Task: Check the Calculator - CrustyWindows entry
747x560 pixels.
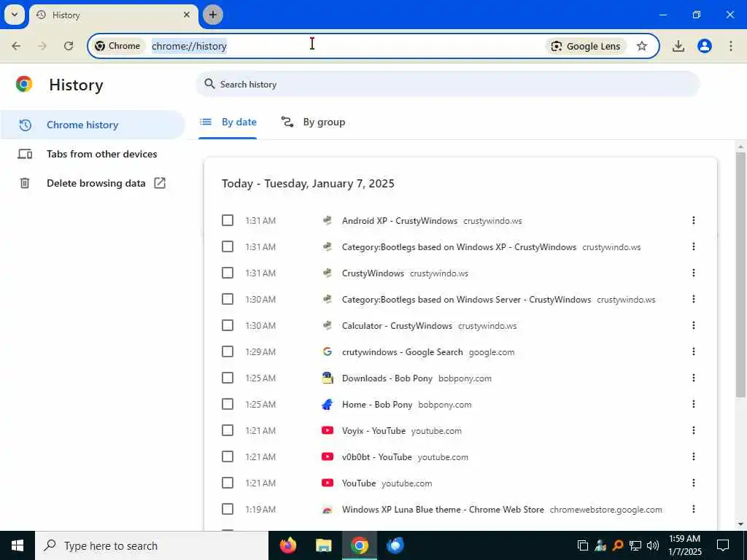Action: click(x=228, y=325)
